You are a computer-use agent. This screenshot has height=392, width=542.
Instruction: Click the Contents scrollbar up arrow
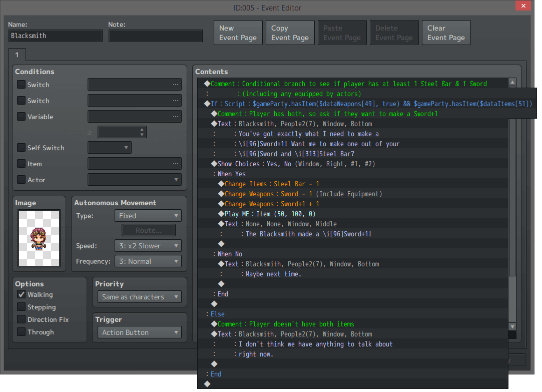pos(512,82)
